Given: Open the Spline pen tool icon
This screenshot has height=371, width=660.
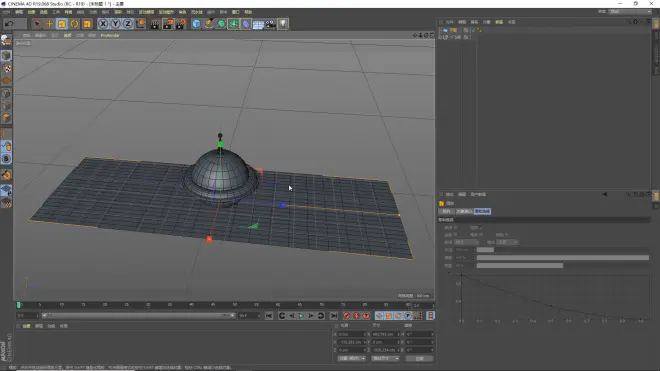Looking at the screenshot, I should pyautogui.click(x=209, y=24).
